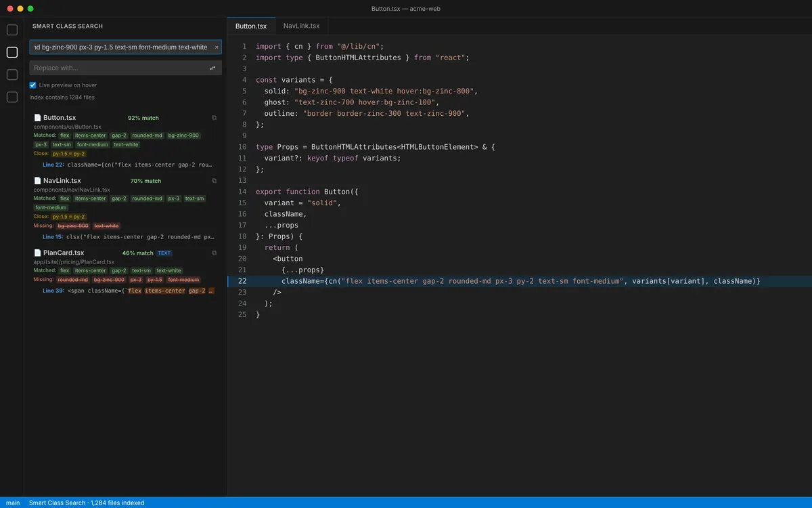The width and height of the screenshot is (812, 508).
Task: Select the Button.tsx editor tab
Action: (251, 26)
